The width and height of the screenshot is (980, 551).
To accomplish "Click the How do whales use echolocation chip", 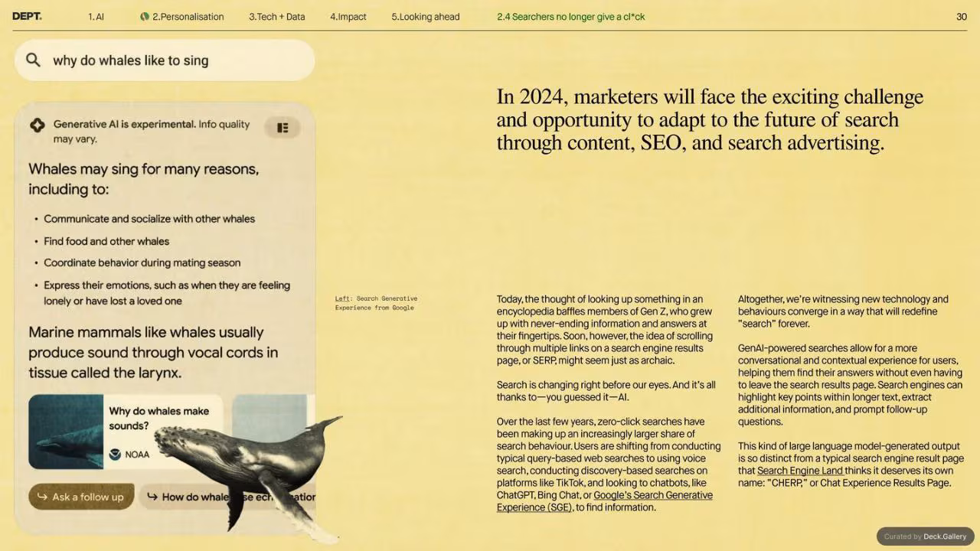I will 228,497.
